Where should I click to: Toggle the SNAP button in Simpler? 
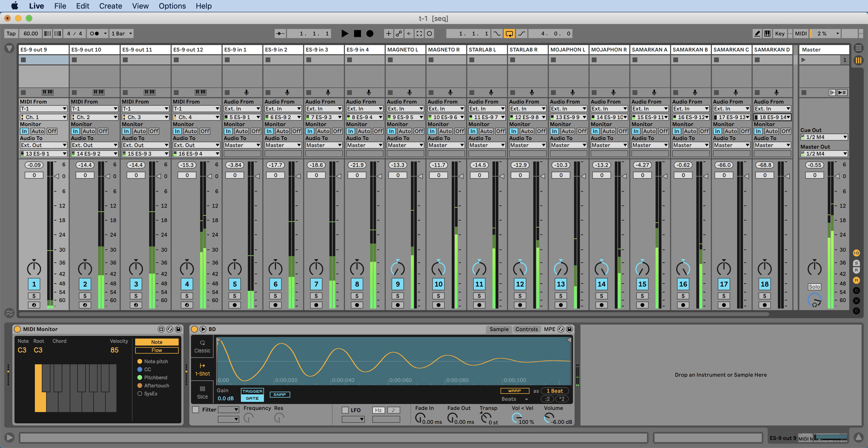(280, 394)
